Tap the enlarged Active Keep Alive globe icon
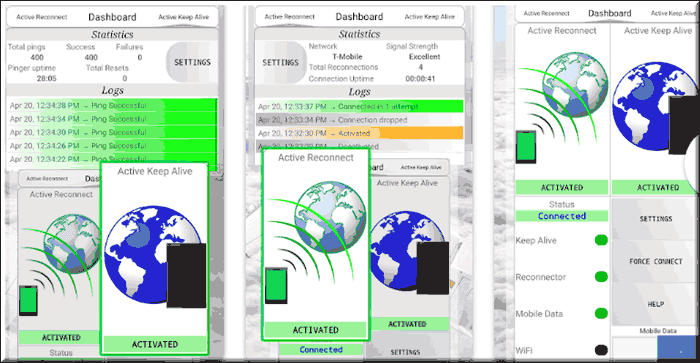This screenshot has height=363, width=700. (154, 255)
